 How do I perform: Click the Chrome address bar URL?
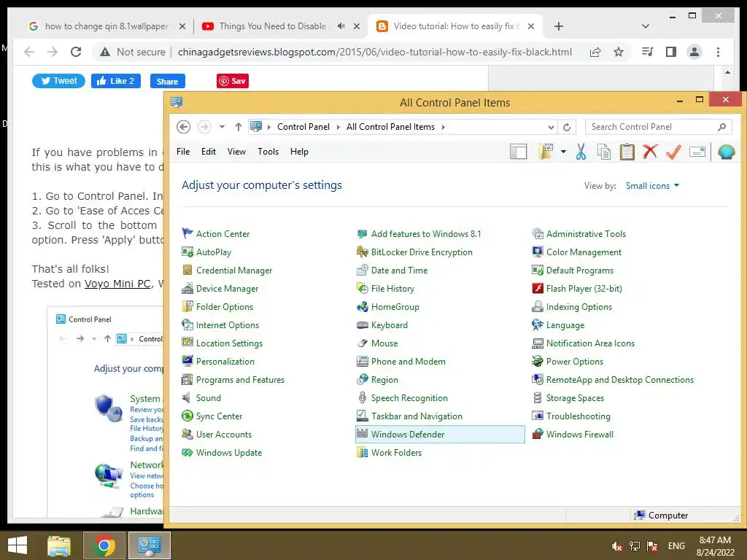pos(374,52)
